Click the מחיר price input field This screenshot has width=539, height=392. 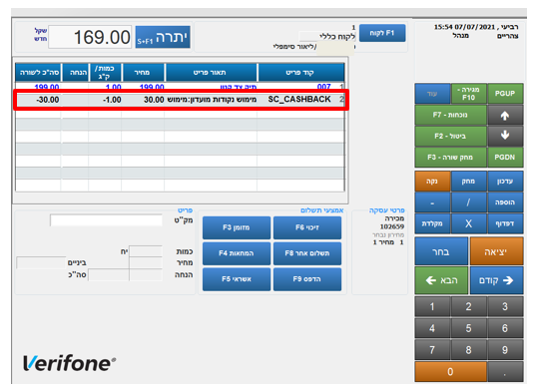(146, 262)
